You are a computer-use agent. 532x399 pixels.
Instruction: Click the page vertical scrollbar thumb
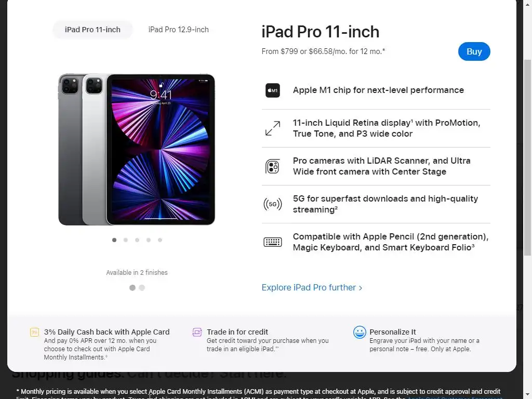527,158
